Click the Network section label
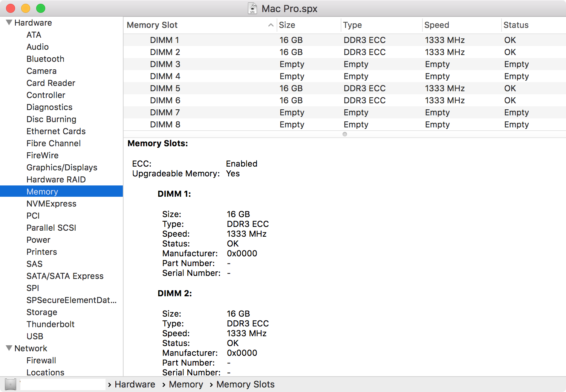This screenshot has width=566, height=392. 31,348
